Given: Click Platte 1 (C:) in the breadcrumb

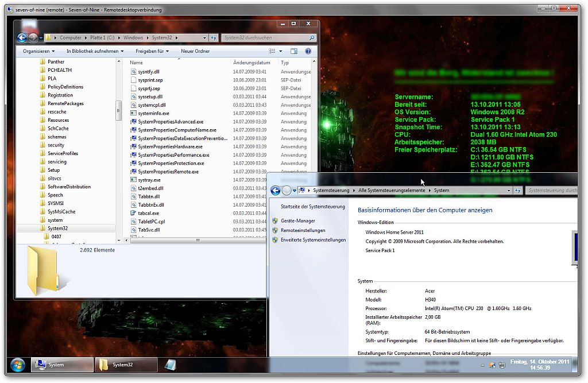Looking at the screenshot, I should click(x=102, y=37).
